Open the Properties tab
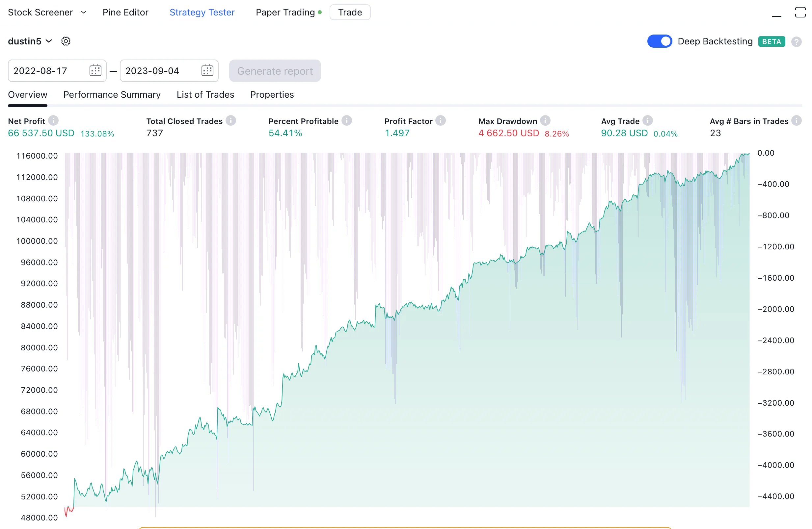The width and height of the screenshot is (812, 529). pos(272,94)
